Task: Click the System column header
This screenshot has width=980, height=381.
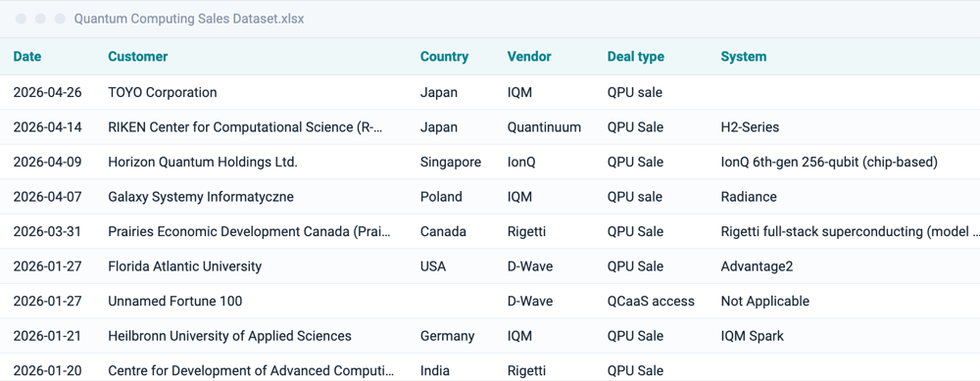Action: pos(743,57)
